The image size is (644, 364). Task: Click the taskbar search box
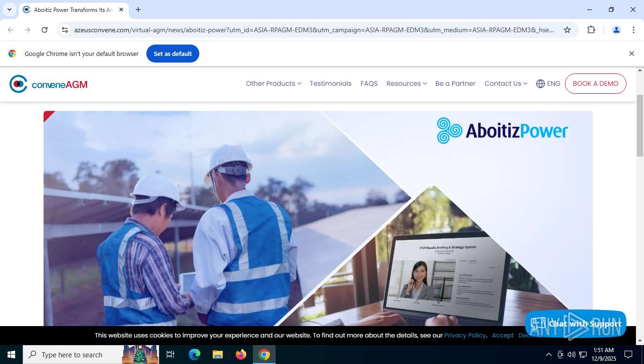[91, 355]
